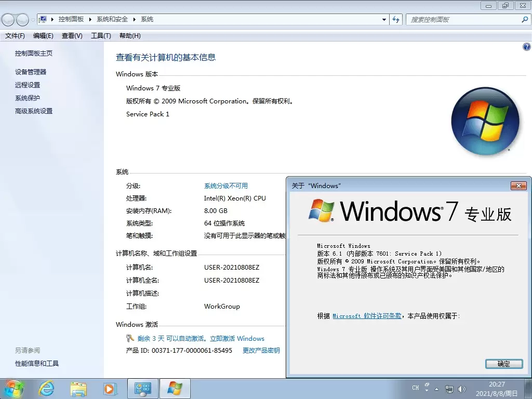Show hidden tray icons arrow
This screenshot has width=532, height=399.
tap(436, 389)
